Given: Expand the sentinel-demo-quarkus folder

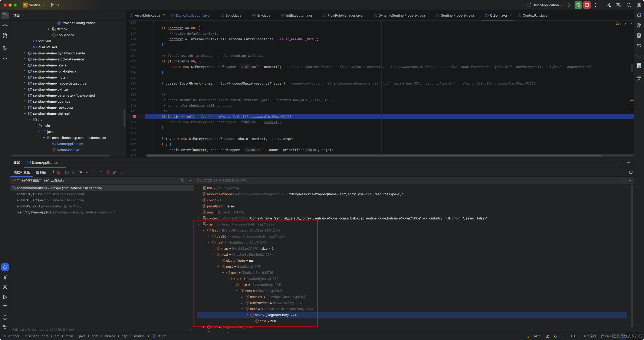Looking at the screenshot, I should pyautogui.click(x=25, y=101).
